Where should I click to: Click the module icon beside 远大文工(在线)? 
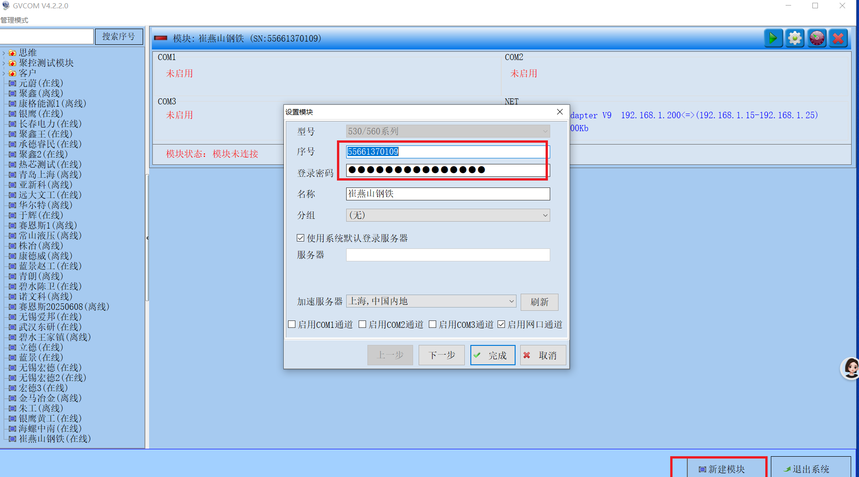pos(12,195)
